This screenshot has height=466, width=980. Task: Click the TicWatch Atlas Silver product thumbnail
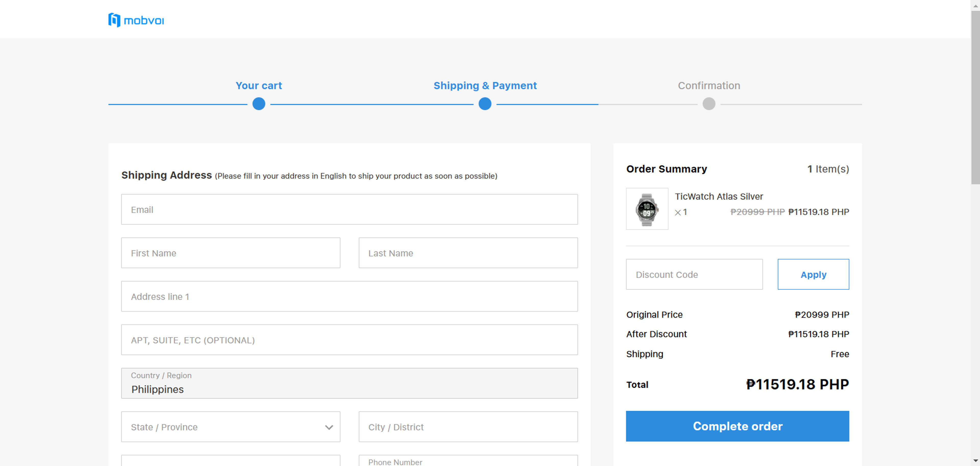pyautogui.click(x=647, y=209)
